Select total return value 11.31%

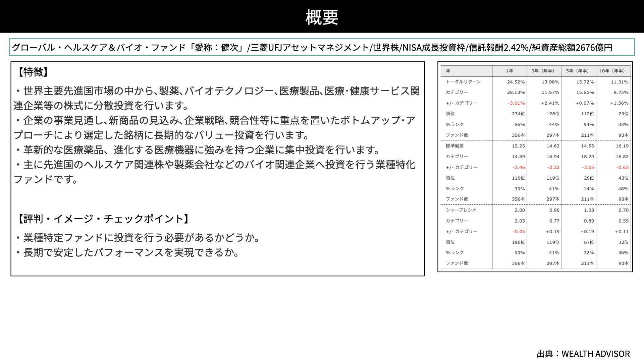(620, 82)
